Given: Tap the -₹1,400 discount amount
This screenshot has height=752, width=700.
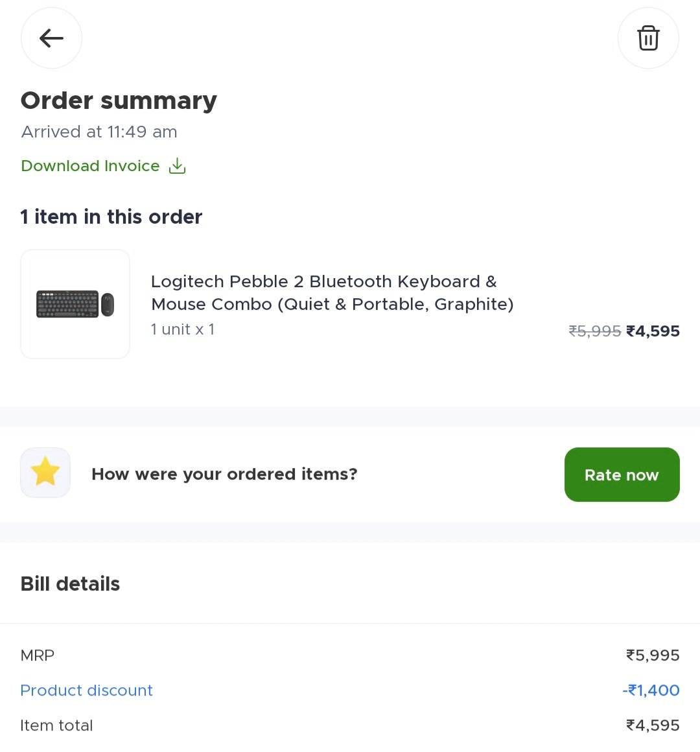Looking at the screenshot, I should pyautogui.click(x=651, y=690).
